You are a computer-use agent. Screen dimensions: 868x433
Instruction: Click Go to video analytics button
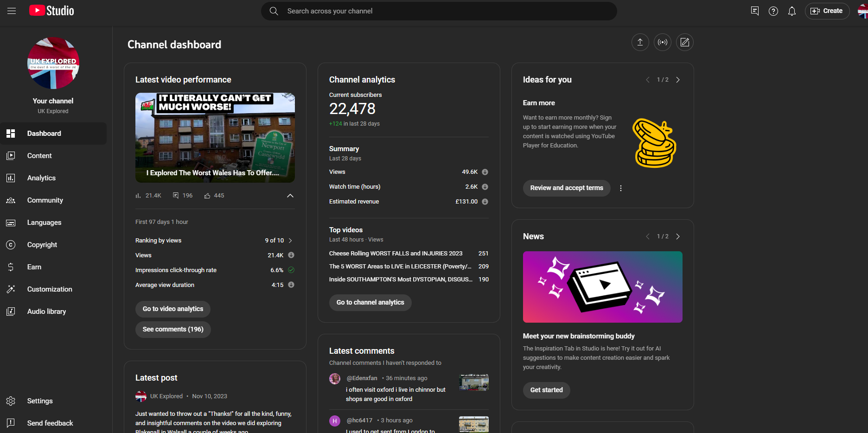pyautogui.click(x=173, y=309)
